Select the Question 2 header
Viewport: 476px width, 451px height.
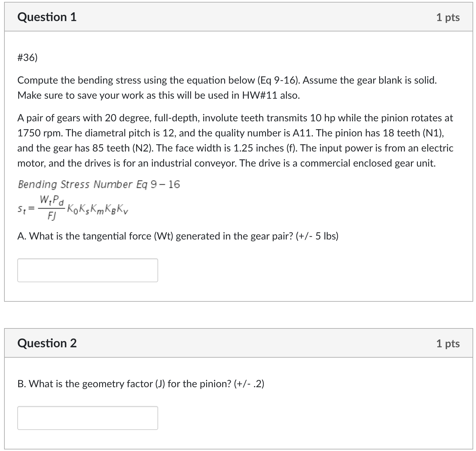(47, 343)
